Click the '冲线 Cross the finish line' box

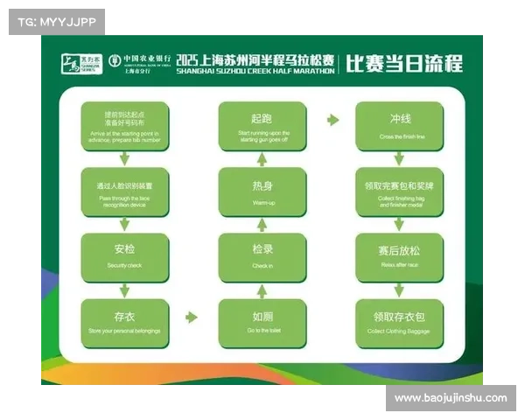coord(400,127)
